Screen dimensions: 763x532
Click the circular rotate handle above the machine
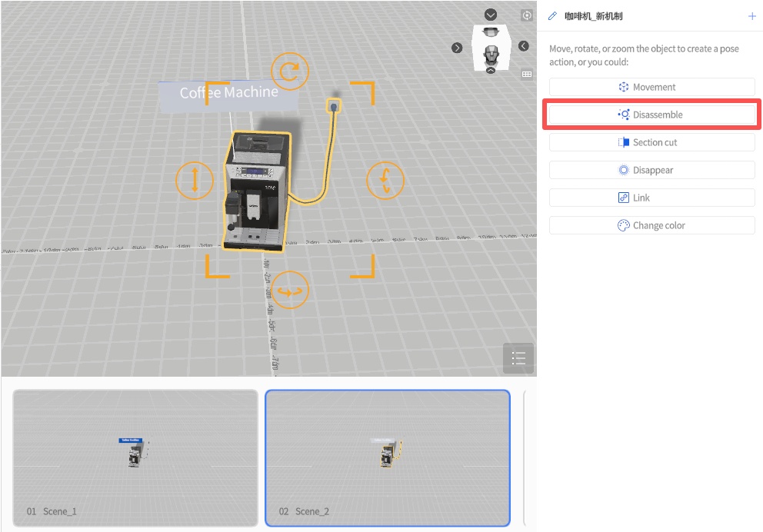290,71
